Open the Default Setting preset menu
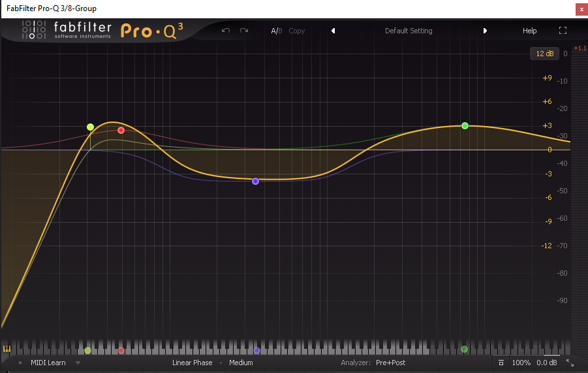 pos(409,31)
